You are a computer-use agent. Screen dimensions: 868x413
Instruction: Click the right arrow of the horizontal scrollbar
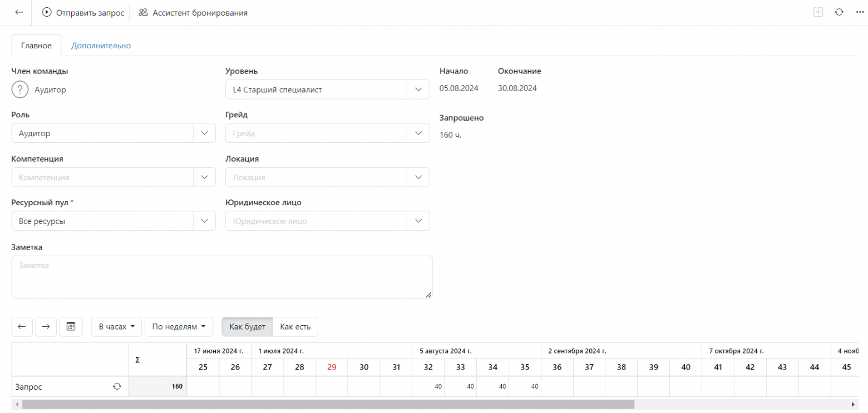coord(854,404)
